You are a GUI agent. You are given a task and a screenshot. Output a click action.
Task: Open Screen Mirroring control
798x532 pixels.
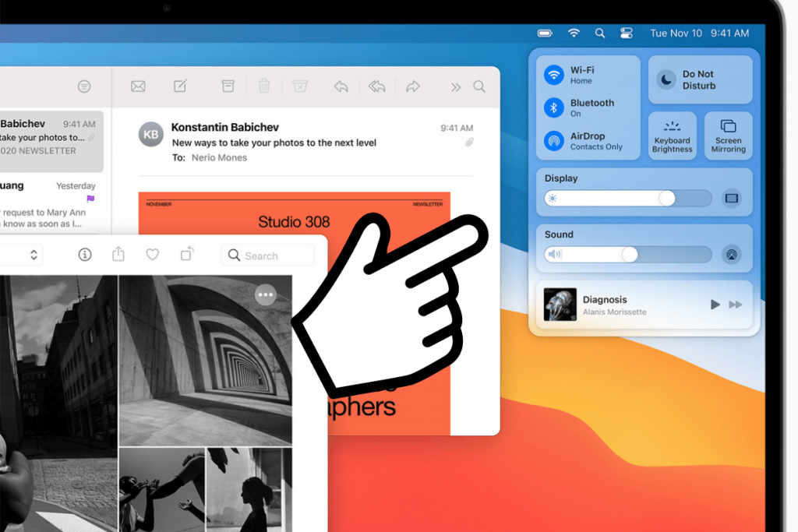729,136
